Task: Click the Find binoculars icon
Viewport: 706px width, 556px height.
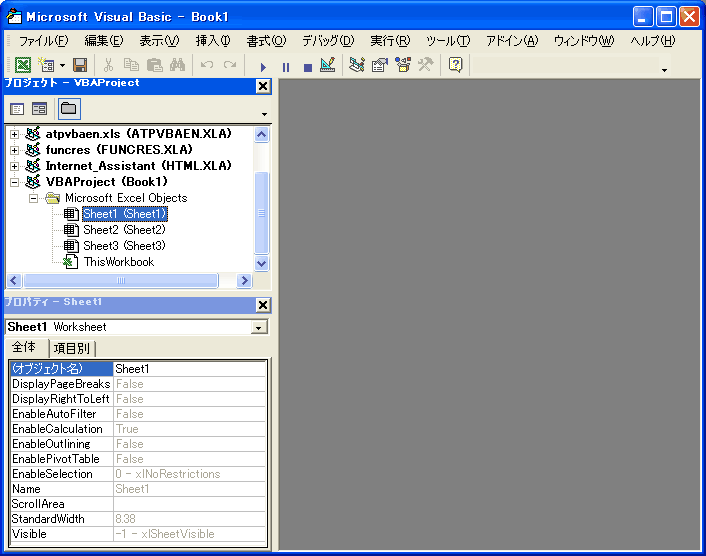Action: (177, 65)
